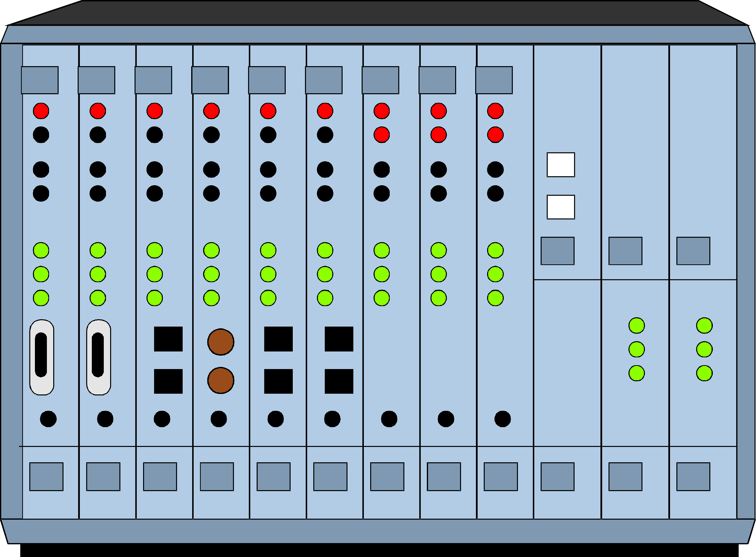
Task: Click the upper white square on tenth module
Action: [x=561, y=165]
